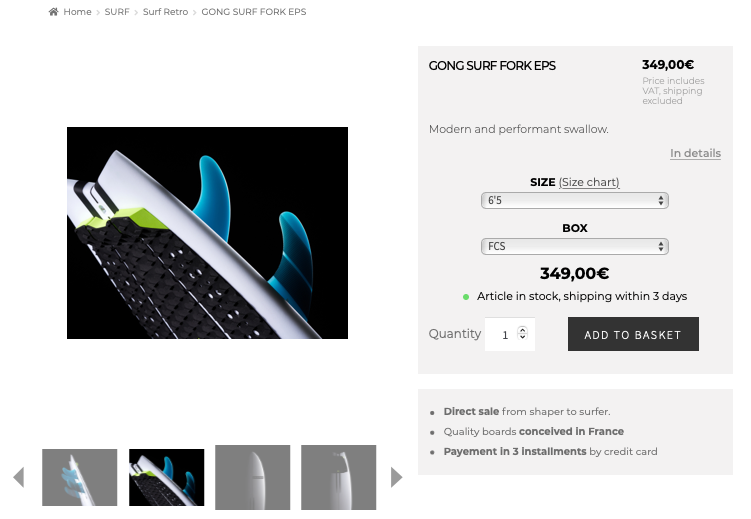
Task: Open Home breadcrumb text link
Action: point(77,11)
